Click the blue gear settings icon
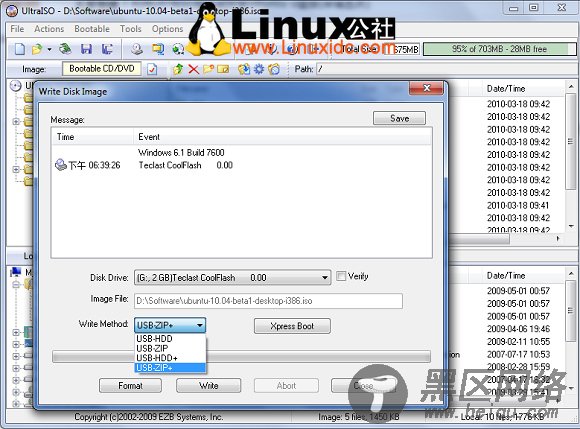Screen dimensions: 580x429 pyautogui.click(x=259, y=69)
